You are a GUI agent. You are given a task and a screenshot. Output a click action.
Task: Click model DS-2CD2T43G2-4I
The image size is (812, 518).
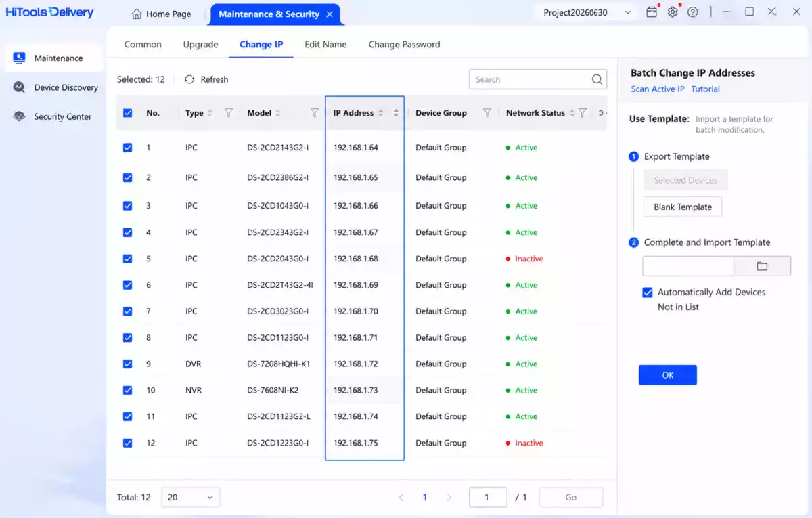(x=280, y=285)
